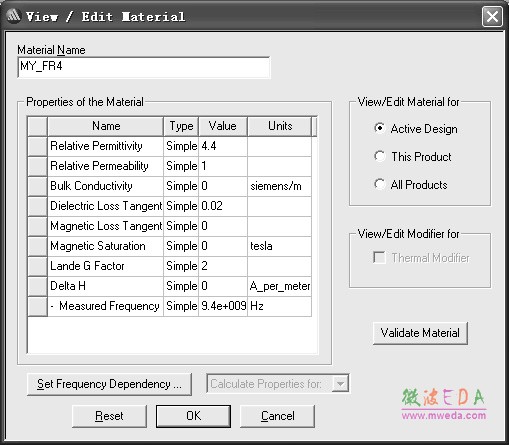
Task: Close the View / Edit Material dialog
Action: point(492,16)
